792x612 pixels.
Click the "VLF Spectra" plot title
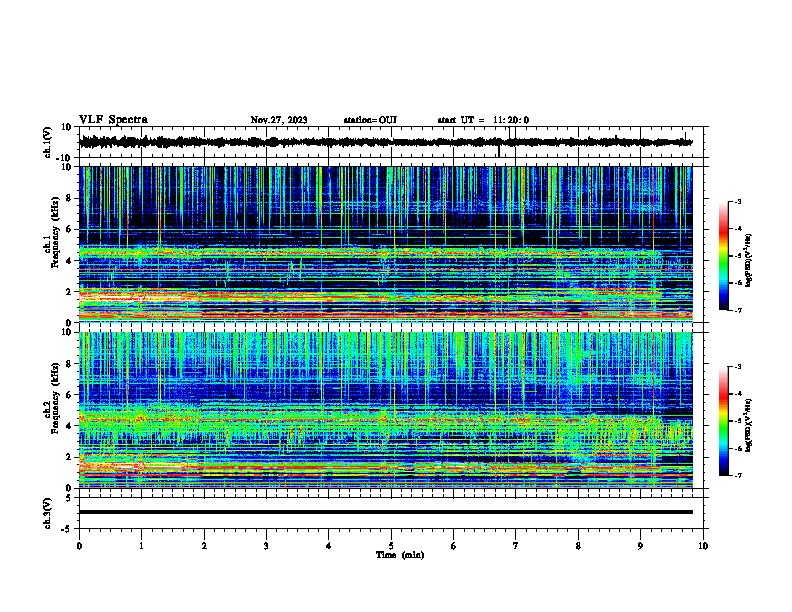113,120
